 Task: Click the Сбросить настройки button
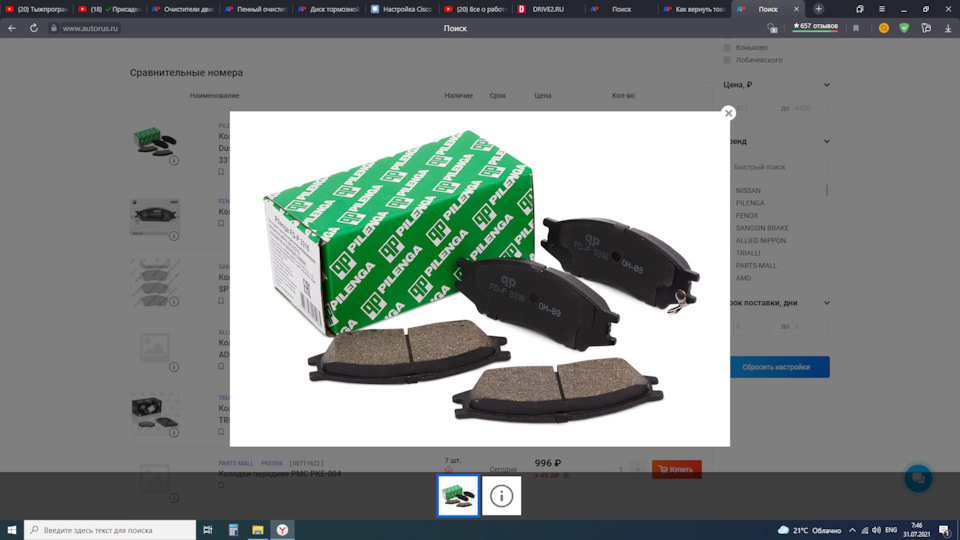pos(776,367)
